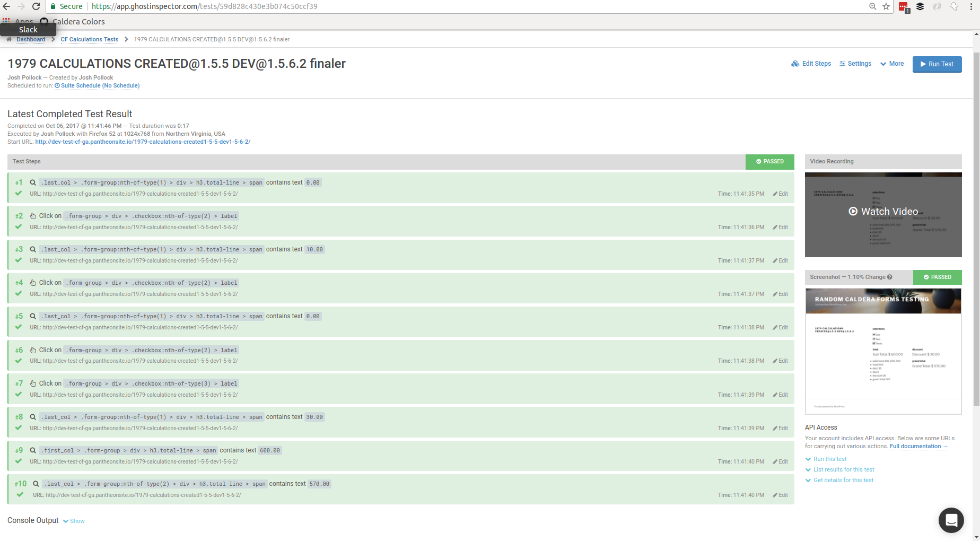Bookmark the page with the star icon
The width and height of the screenshot is (980, 541).
click(886, 6)
